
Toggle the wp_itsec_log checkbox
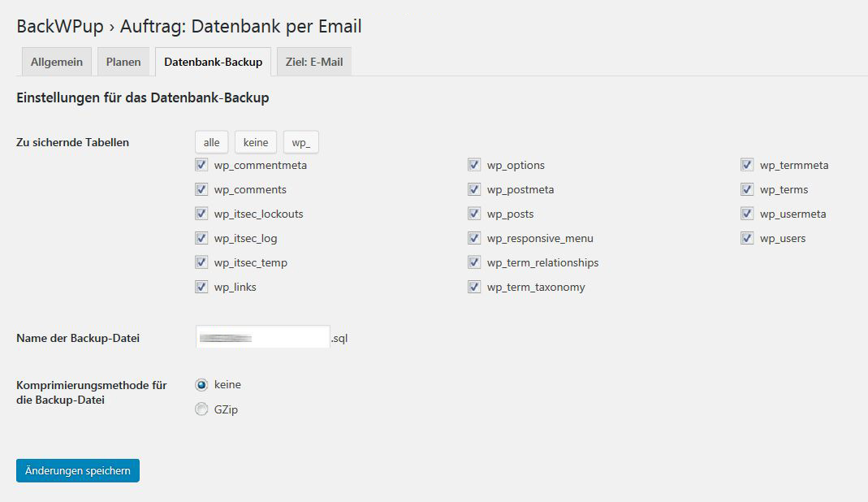pyautogui.click(x=201, y=238)
